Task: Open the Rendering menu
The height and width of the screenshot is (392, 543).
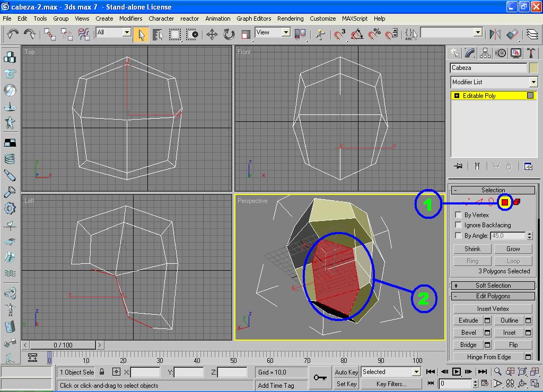Action: click(290, 19)
